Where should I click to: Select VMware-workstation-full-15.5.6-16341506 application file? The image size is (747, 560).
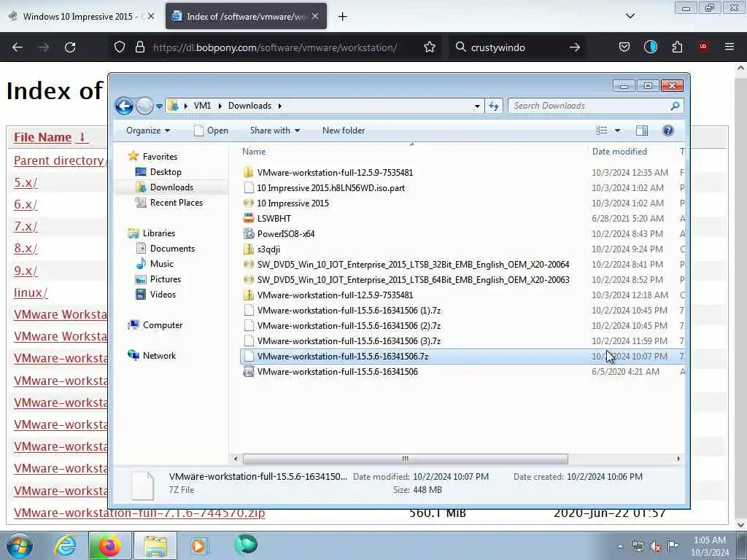click(330, 371)
